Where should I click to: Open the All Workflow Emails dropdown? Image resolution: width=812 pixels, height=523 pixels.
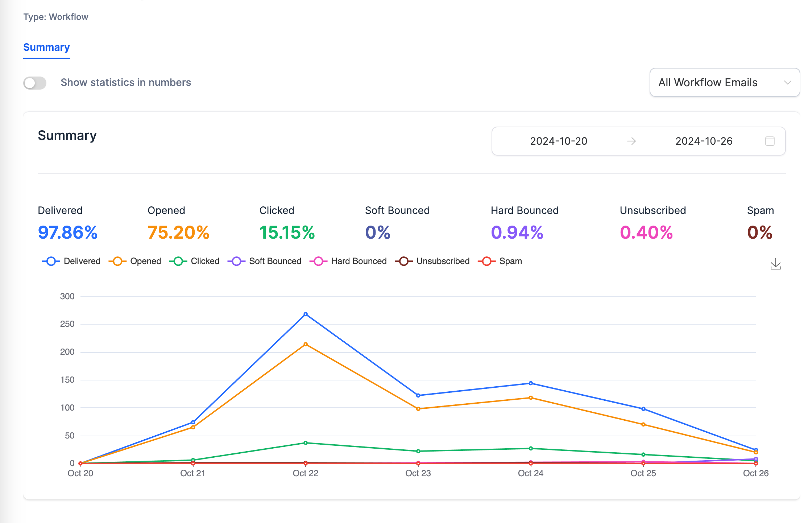point(725,82)
